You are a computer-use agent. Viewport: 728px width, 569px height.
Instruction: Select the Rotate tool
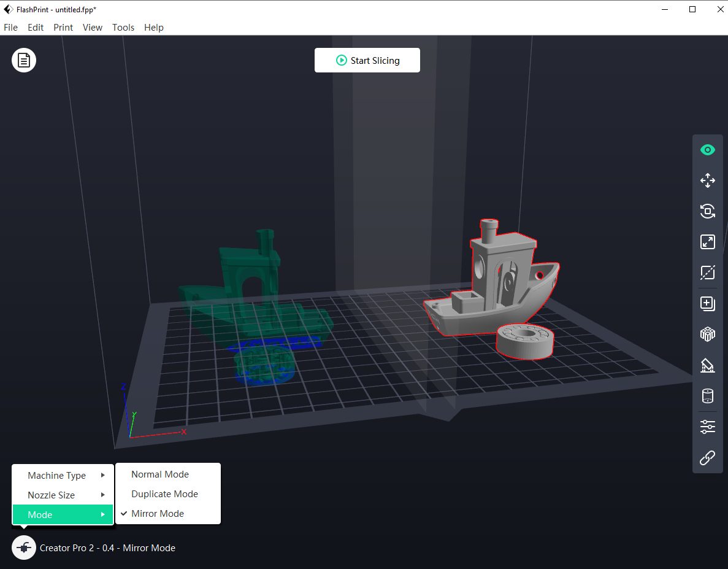click(708, 211)
